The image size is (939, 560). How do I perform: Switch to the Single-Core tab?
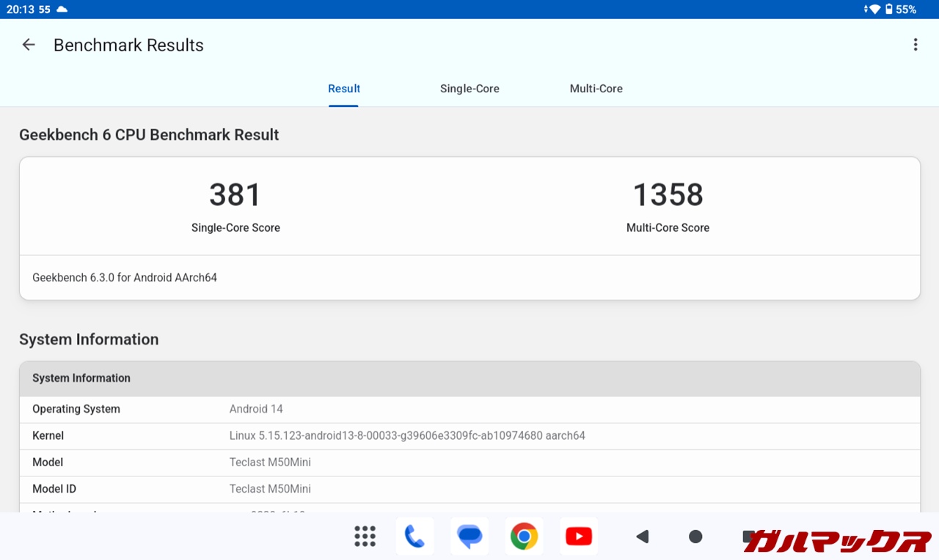469,89
